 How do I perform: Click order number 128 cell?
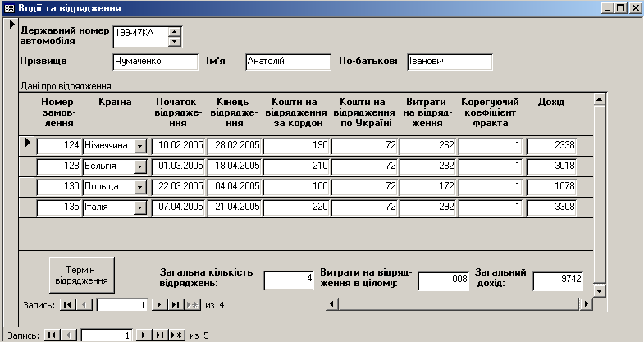pyautogui.click(x=59, y=166)
